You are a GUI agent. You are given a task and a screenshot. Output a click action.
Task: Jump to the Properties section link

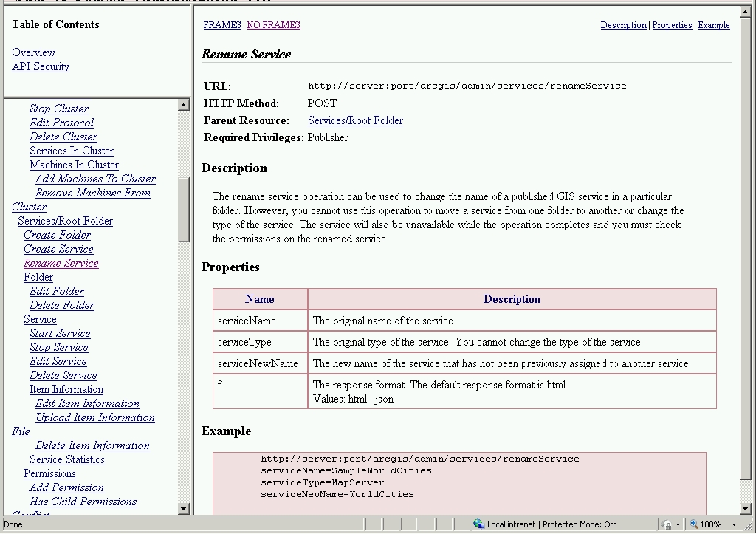tap(672, 25)
